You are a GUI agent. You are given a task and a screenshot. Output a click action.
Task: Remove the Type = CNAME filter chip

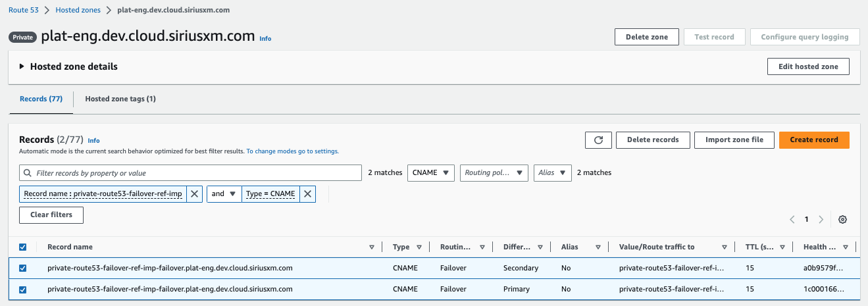tap(307, 193)
